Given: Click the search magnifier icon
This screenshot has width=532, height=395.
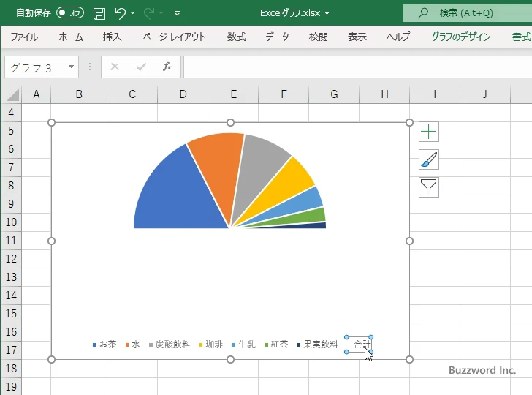Looking at the screenshot, I should (422, 13).
